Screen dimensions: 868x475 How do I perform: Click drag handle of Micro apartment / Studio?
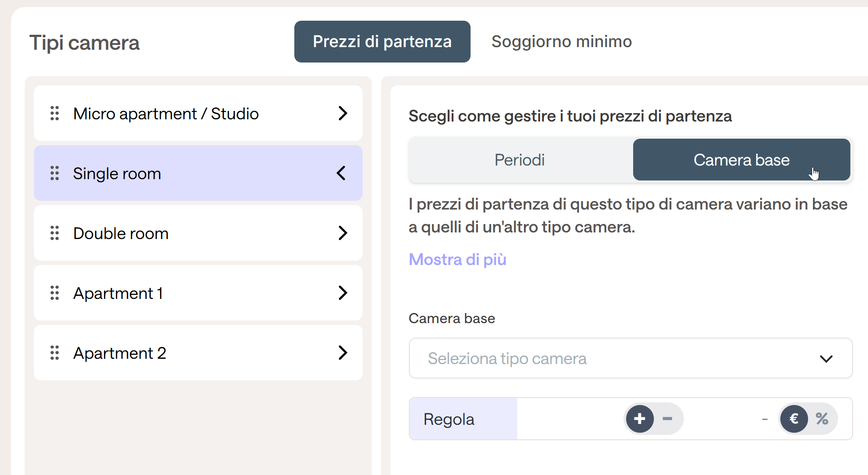pos(55,113)
